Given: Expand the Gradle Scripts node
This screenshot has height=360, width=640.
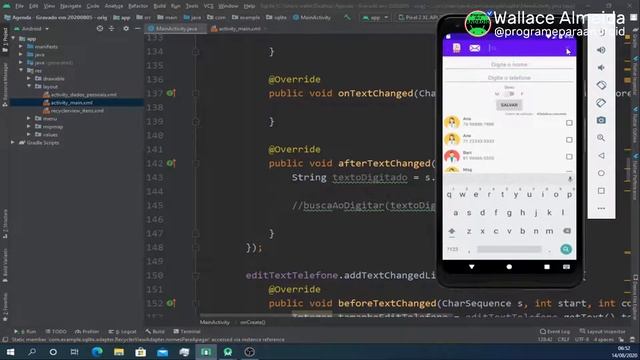Looking at the screenshot, I should click(13, 142).
